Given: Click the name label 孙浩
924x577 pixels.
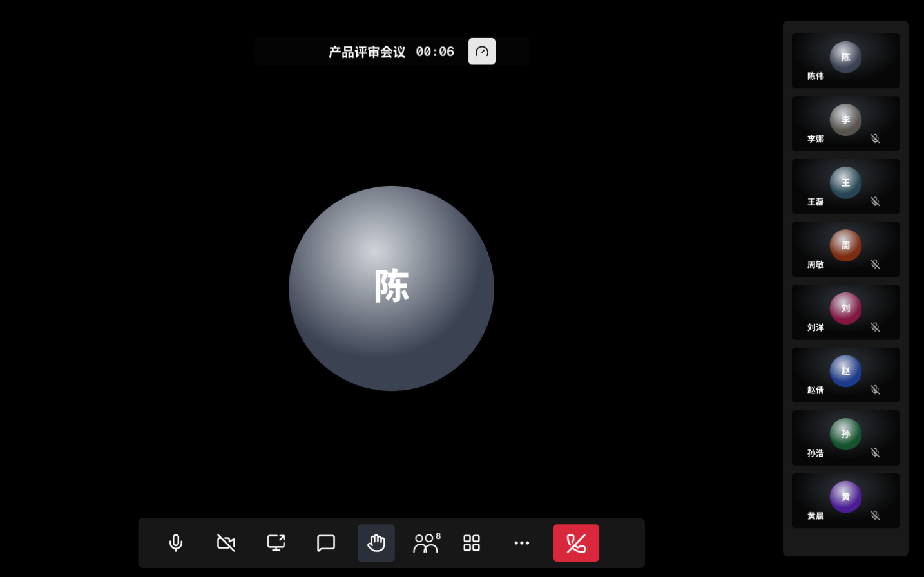Looking at the screenshot, I should tap(816, 453).
